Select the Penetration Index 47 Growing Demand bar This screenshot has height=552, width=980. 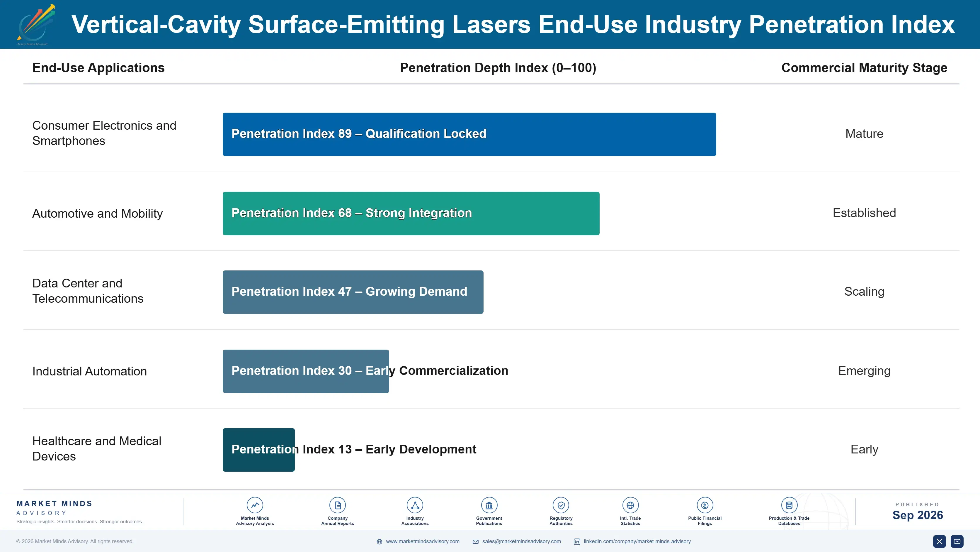coord(353,292)
